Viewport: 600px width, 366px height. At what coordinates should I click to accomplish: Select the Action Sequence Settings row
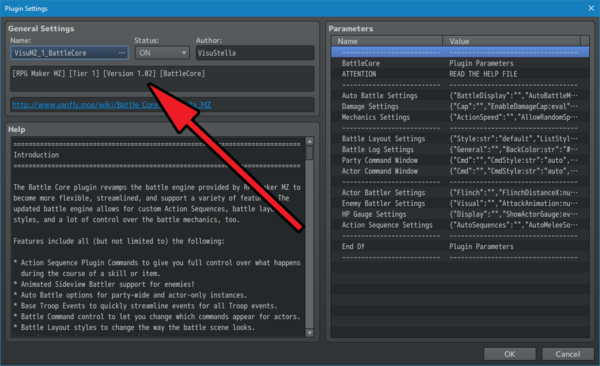(x=460, y=225)
